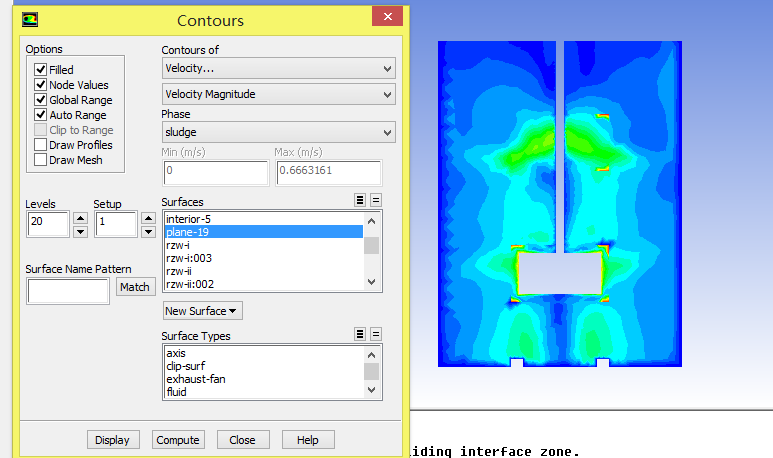Increase the Levels value with up arrow
The image size is (773, 458).
[80, 218]
